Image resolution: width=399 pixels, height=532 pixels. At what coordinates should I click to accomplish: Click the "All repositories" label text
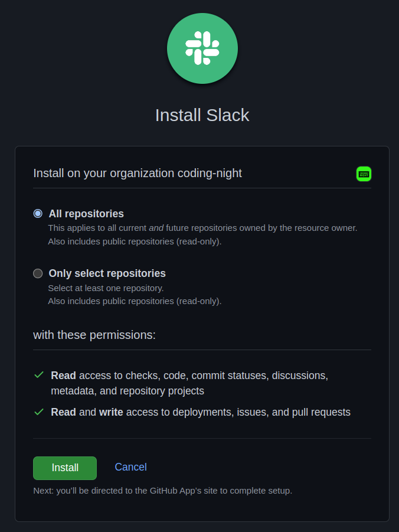click(86, 214)
